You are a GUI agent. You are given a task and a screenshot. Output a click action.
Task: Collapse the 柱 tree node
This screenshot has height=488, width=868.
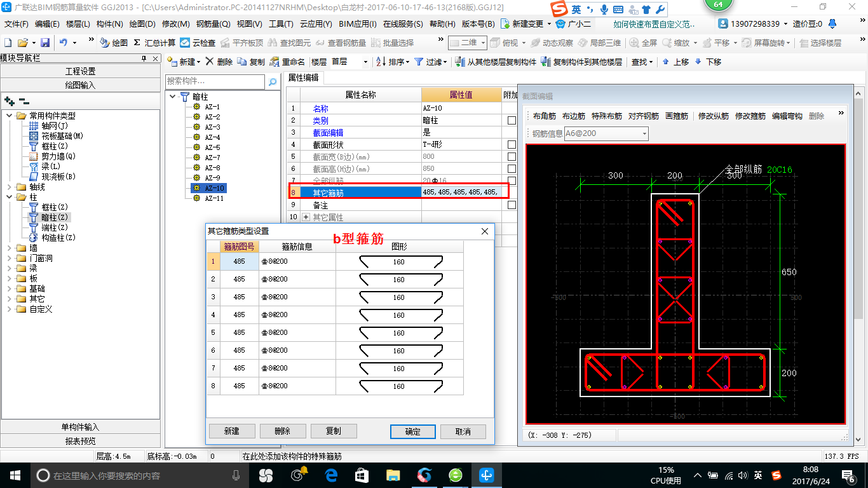10,197
